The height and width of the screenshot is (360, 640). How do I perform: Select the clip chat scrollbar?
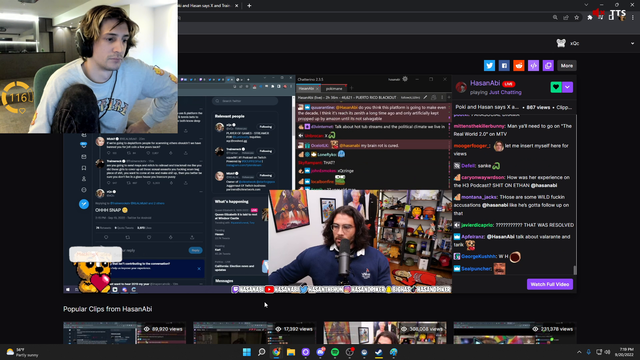(575, 270)
